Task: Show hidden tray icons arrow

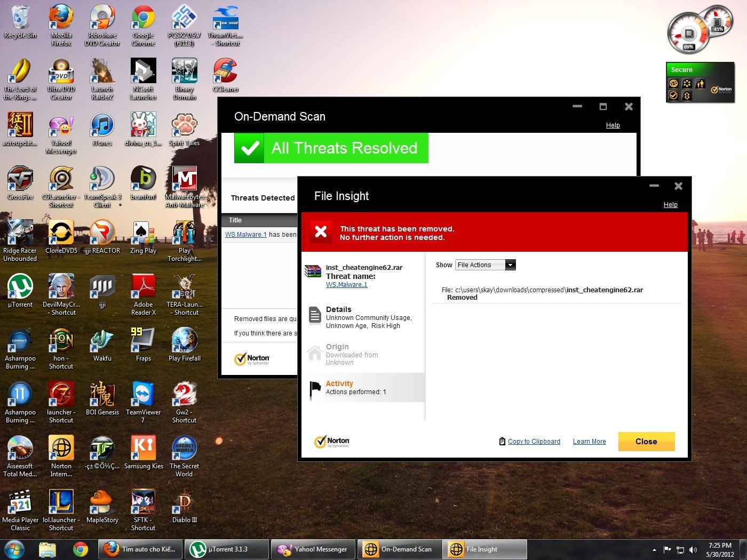Action: point(654,550)
